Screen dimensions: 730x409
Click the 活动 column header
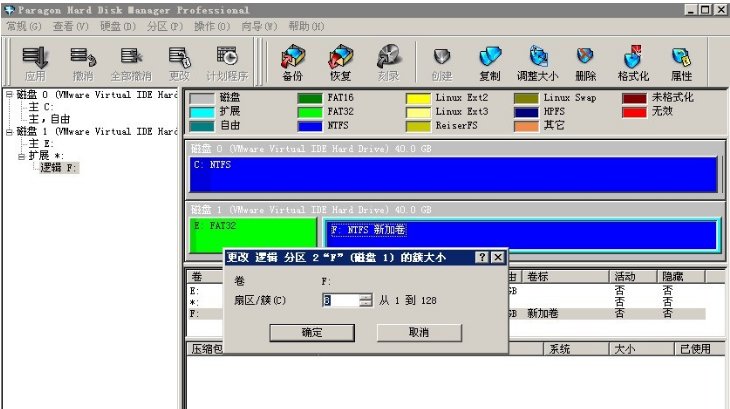(633, 277)
